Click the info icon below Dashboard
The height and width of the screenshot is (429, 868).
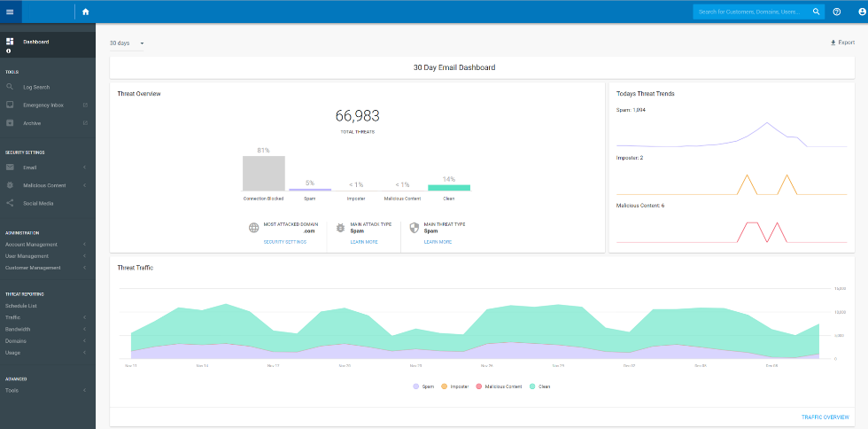[8, 51]
